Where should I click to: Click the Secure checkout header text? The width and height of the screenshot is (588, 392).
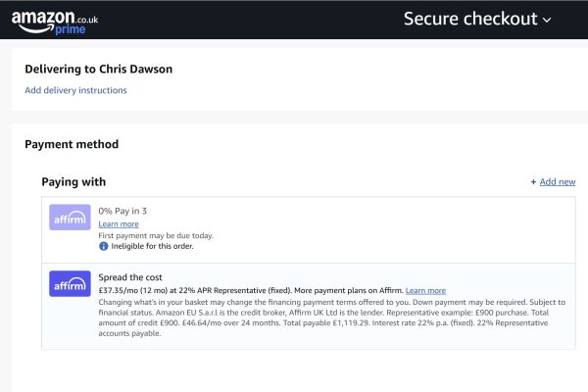[x=470, y=19]
